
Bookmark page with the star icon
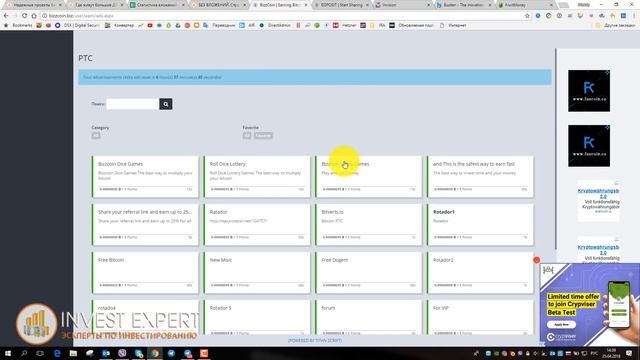(x=527, y=16)
